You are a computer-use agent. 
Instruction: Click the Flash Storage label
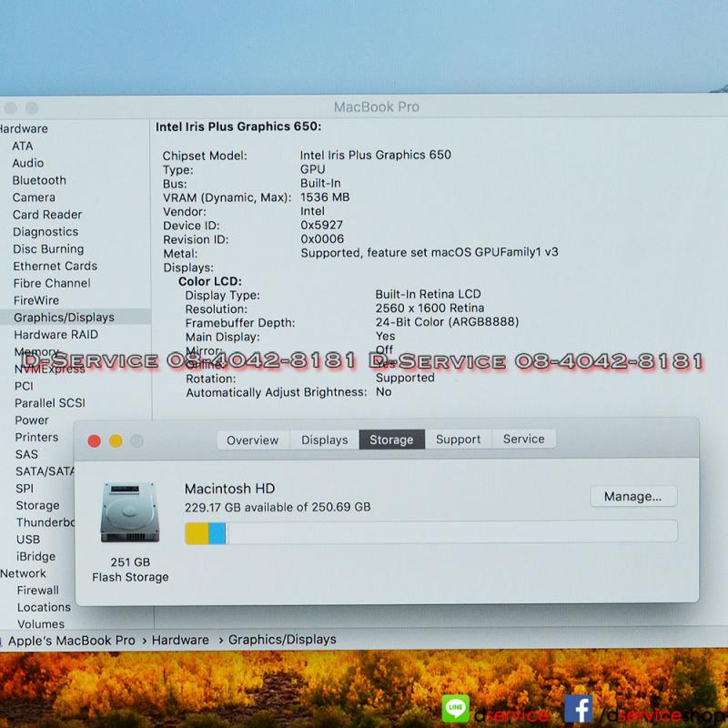(x=130, y=577)
